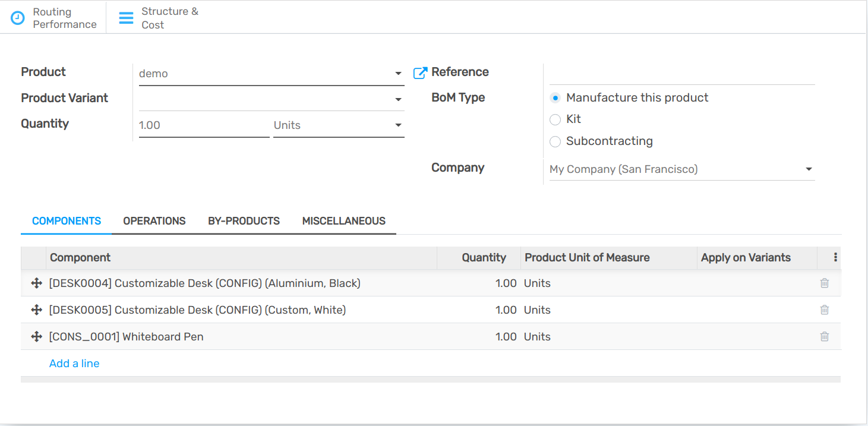This screenshot has width=868, height=426.
Task: Choose Subcontracting BoM type
Action: pos(555,141)
